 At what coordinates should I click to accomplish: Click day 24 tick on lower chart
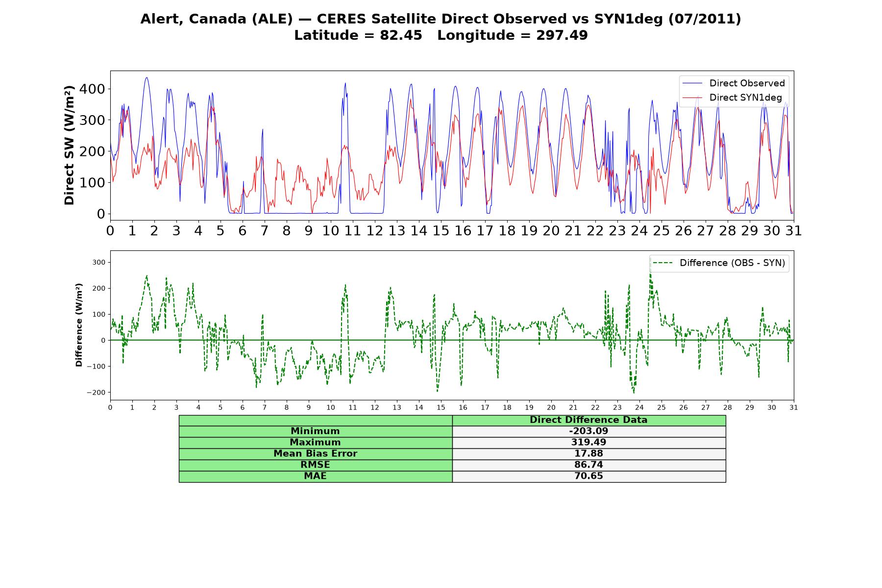tap(639, 407)
